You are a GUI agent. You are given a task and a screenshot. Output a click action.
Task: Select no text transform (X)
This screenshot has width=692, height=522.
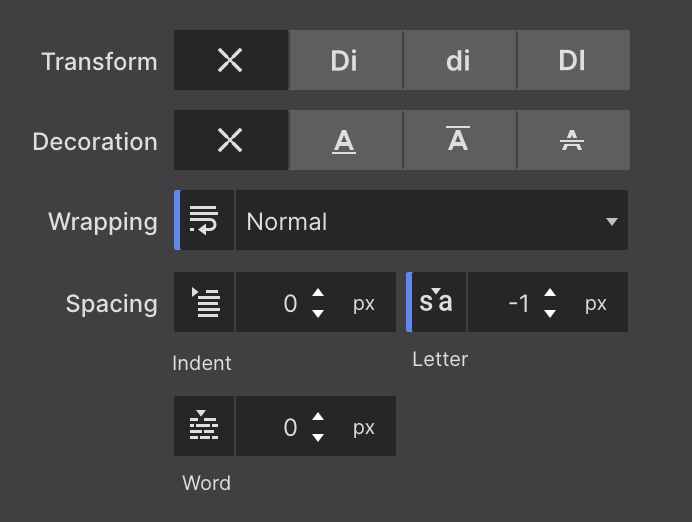pos(231,60)
